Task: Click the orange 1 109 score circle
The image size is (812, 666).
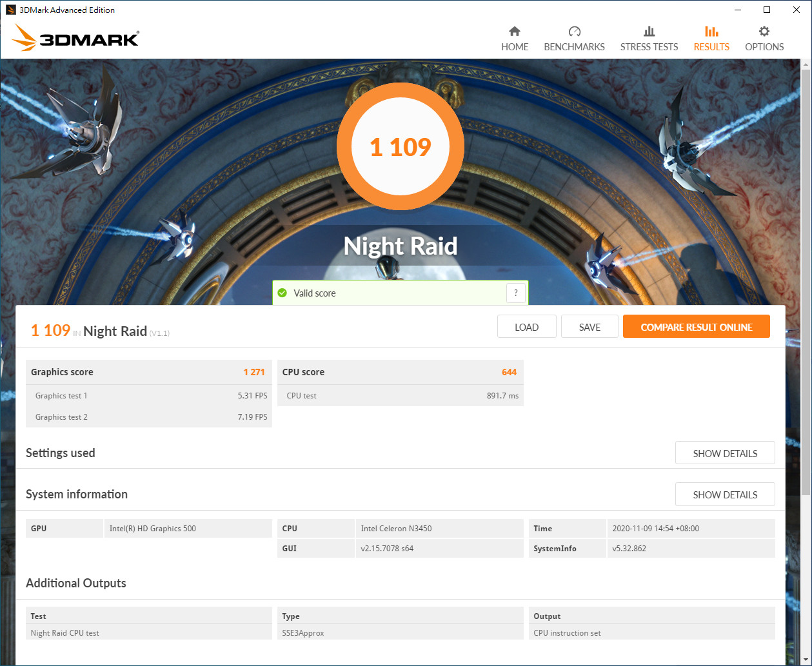Action: pos(401,147)
